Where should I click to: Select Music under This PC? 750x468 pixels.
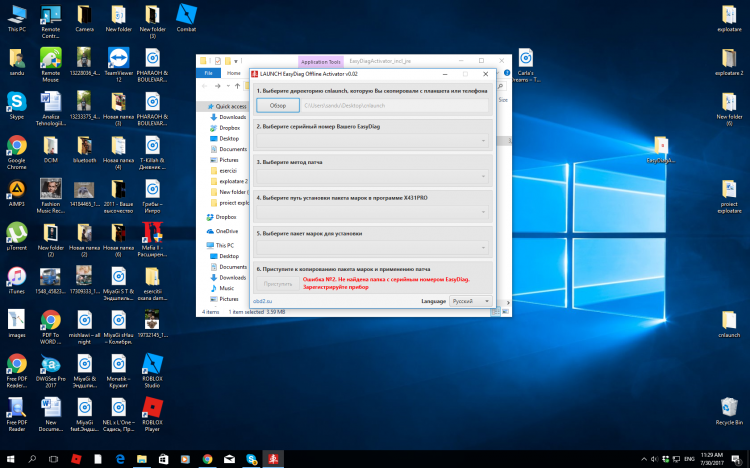pyautogui.click(x=226, y=288)
